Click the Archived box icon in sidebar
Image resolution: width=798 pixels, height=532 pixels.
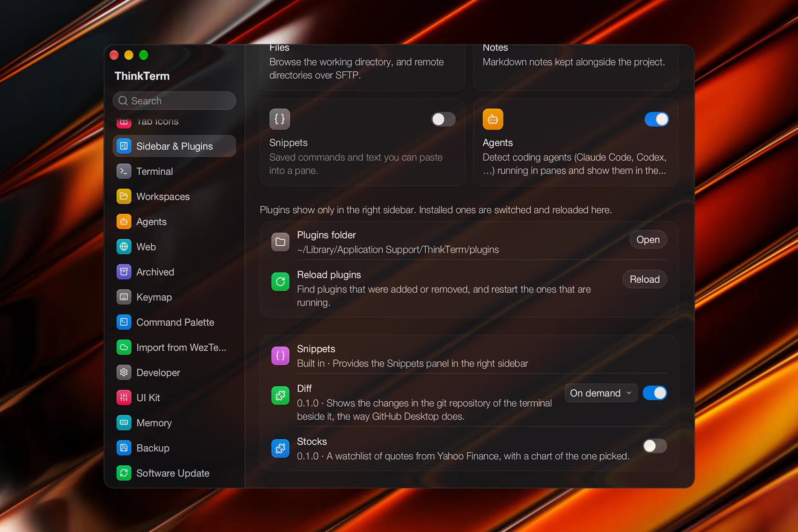[124, 272]
